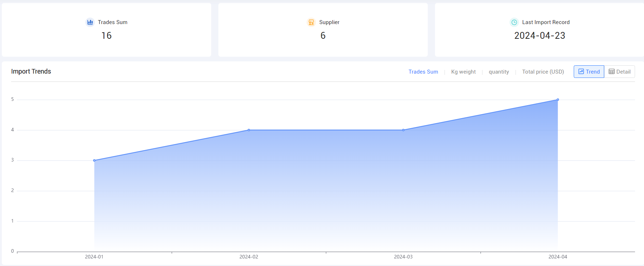Viewport: 644px width, 266px height.
Task: Click the Last Import Record label
Action: click(x=546, y=22)
